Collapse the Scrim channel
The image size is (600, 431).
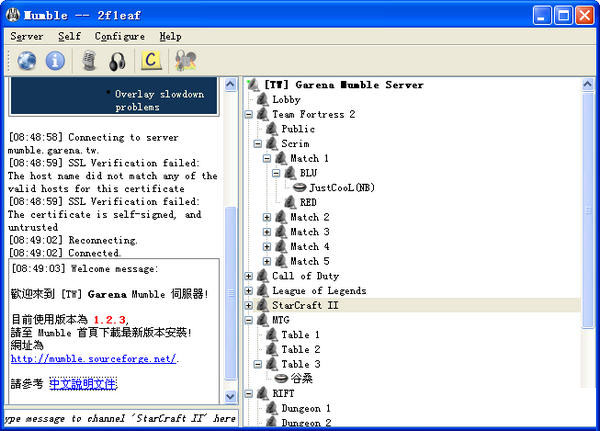(258, 144)
